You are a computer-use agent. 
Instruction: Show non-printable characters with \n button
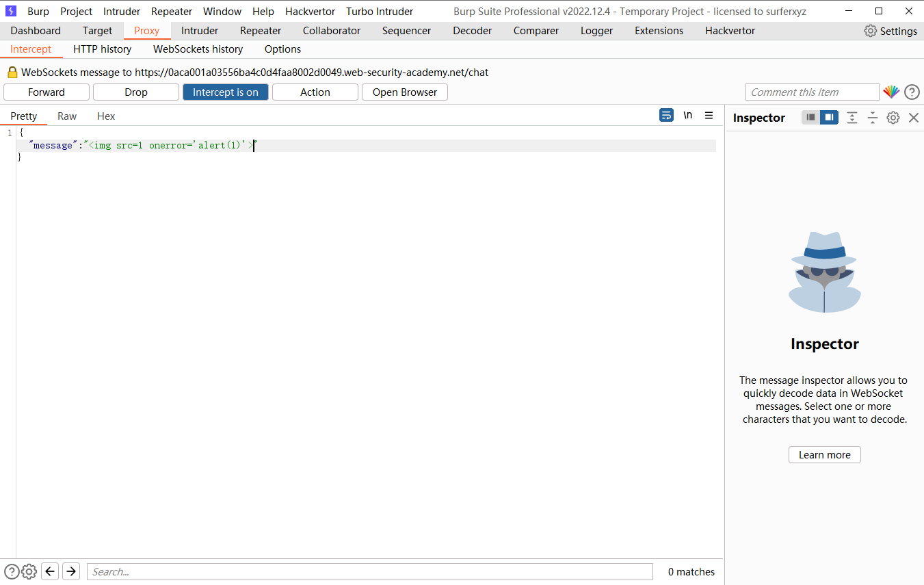coord(687,115)
